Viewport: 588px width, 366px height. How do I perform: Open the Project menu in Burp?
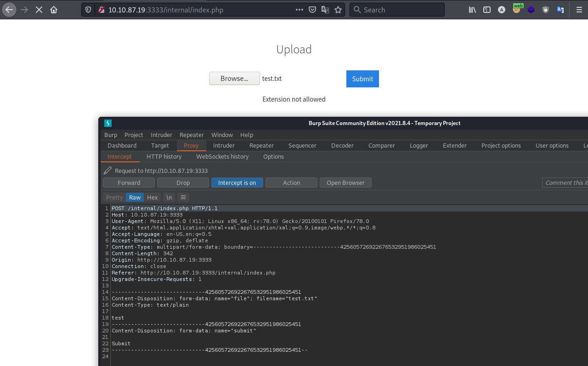tap(134, 135)
